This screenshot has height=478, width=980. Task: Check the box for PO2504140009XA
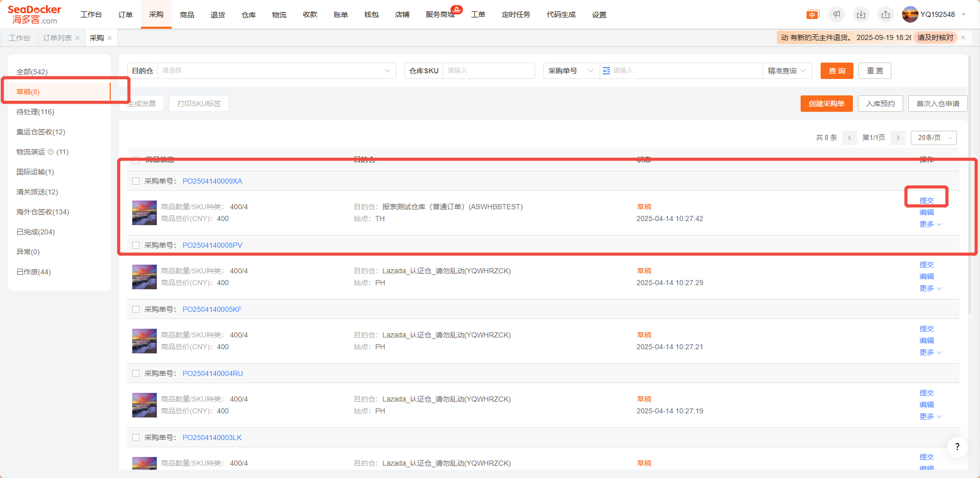(136, 181)
